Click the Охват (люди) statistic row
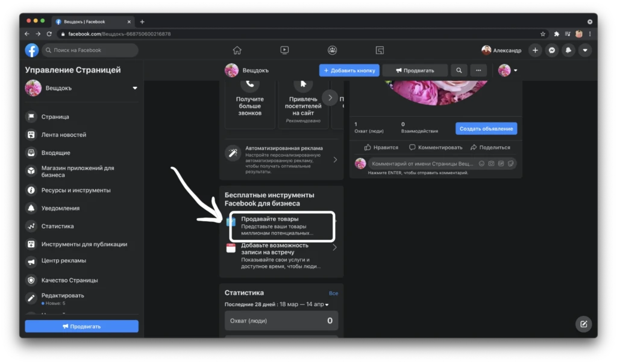 [281, 321]
